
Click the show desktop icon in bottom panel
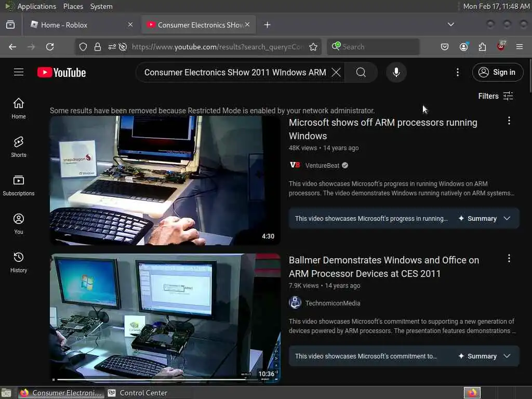6,393
